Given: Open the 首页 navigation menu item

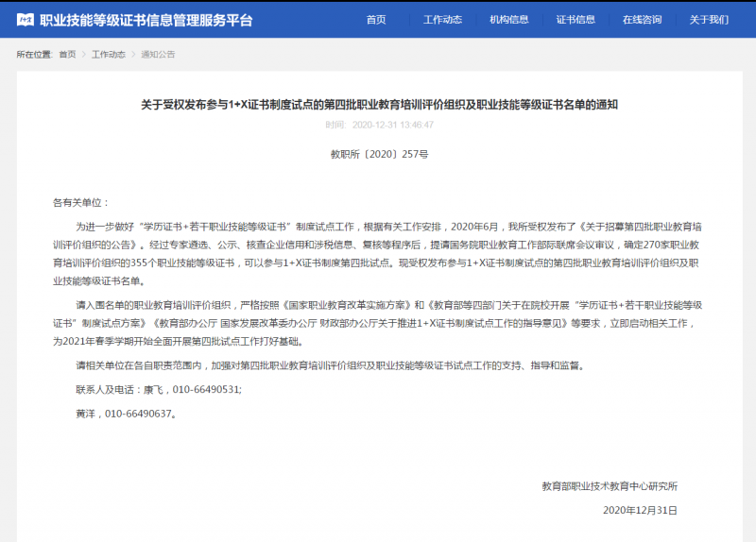Looking at the screenshot, I should pyautogui.click(x=376, y=19).
